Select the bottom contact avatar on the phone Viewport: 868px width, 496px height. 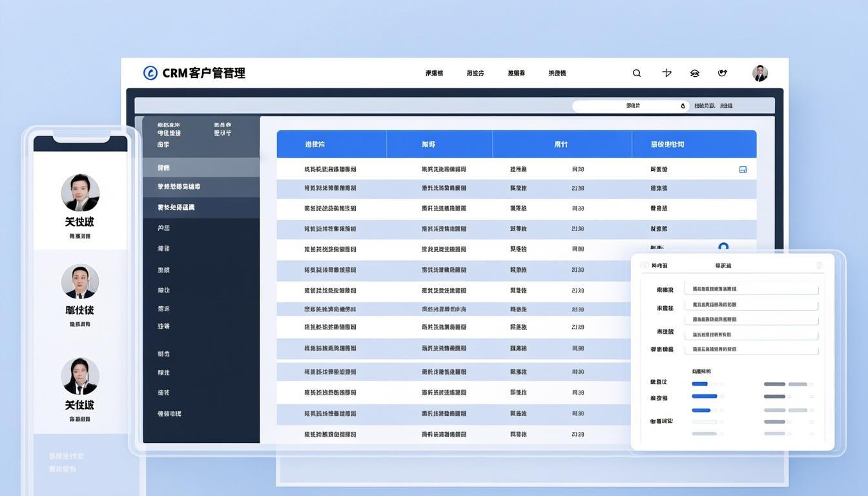[x=80, y=377]
